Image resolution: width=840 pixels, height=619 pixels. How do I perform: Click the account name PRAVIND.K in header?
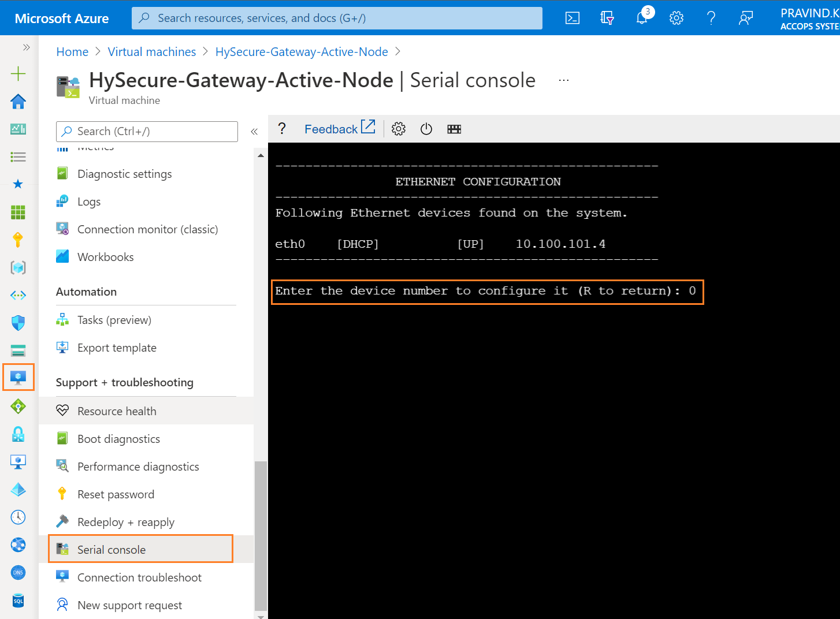click(810, 13)
